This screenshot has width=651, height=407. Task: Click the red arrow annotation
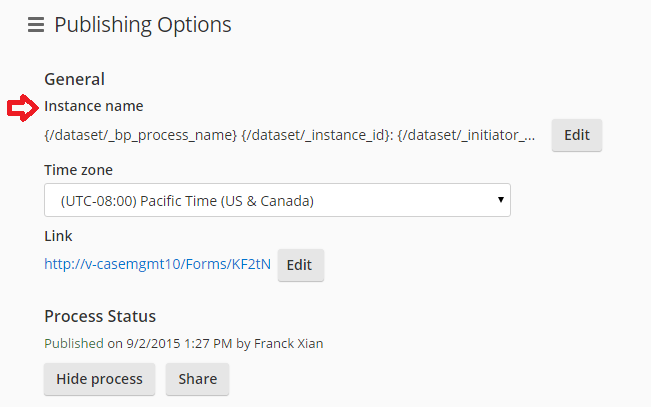[23, 108]
